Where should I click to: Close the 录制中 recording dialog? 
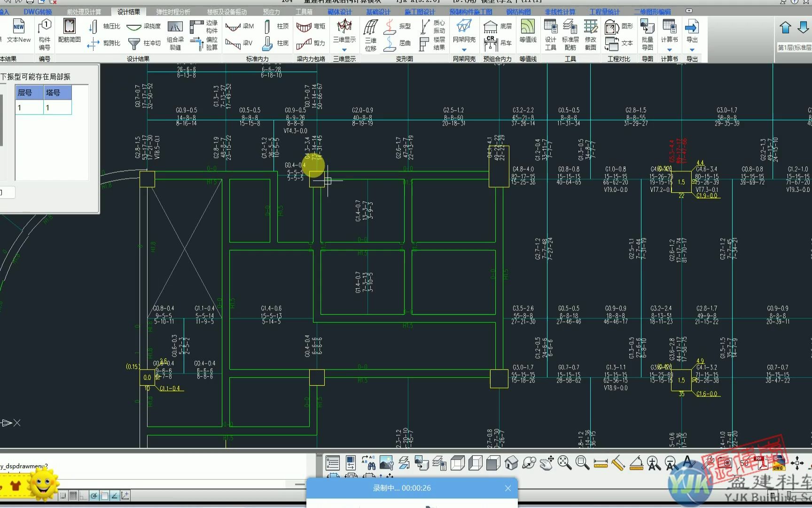507,488
